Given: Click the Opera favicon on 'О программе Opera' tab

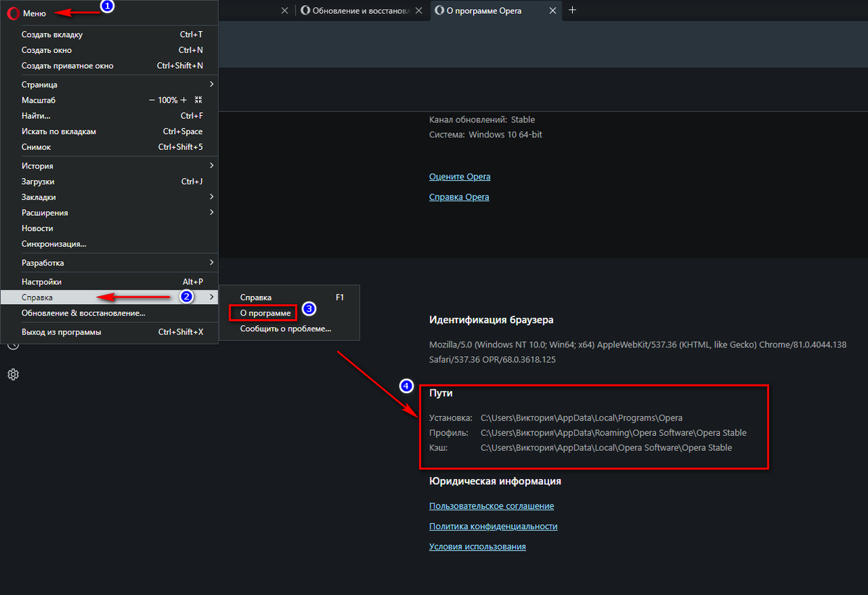Looking at the screenshot, I should [x=441, y=10].
